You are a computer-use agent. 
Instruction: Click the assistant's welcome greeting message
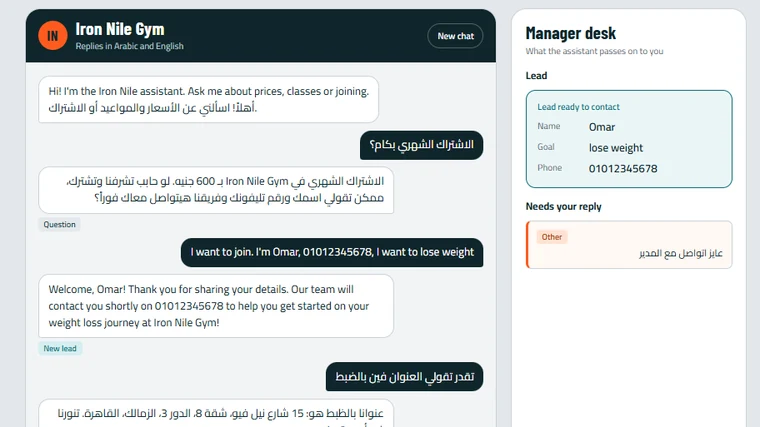point(208,99)
